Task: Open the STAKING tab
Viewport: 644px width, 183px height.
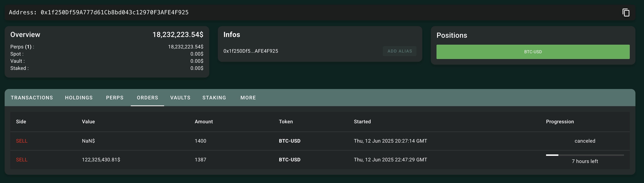Action: pos(214,98)
